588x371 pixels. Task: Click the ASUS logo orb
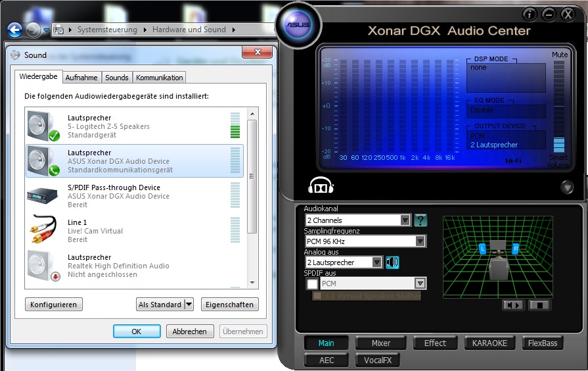coord(298,25)
